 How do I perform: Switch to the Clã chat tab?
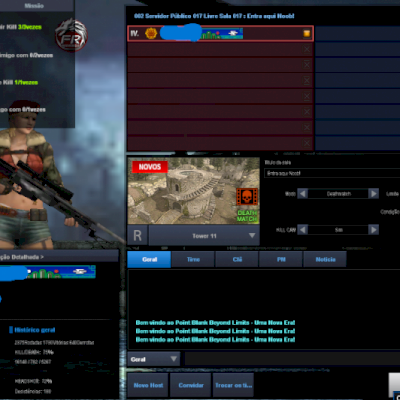click(237, 259)
